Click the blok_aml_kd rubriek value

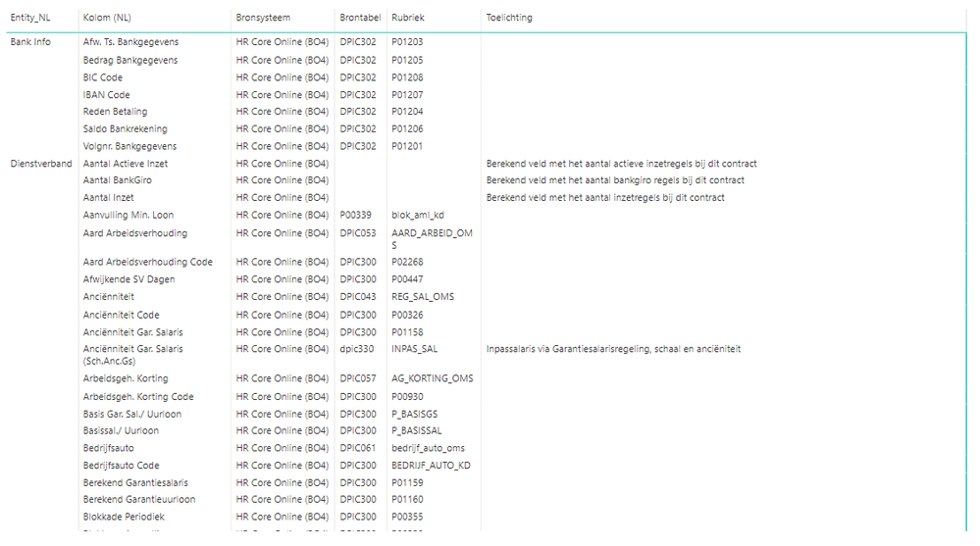pos(420,216)
